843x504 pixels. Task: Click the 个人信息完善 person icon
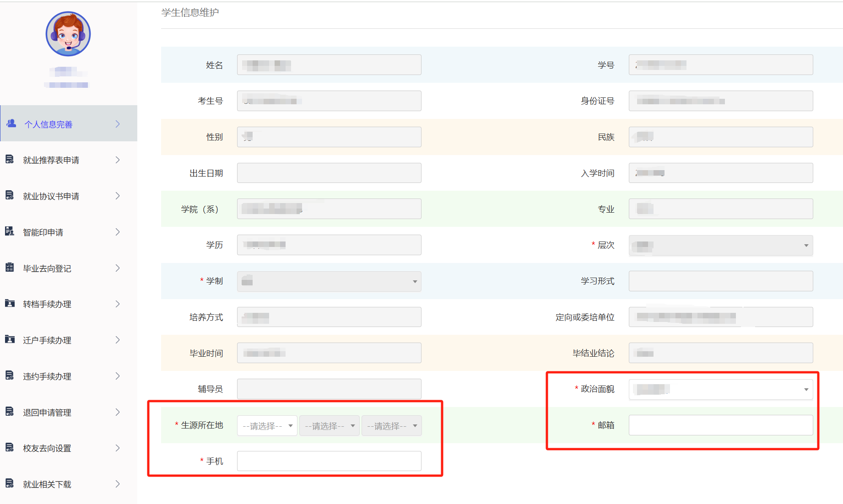(x=11, y=123)
